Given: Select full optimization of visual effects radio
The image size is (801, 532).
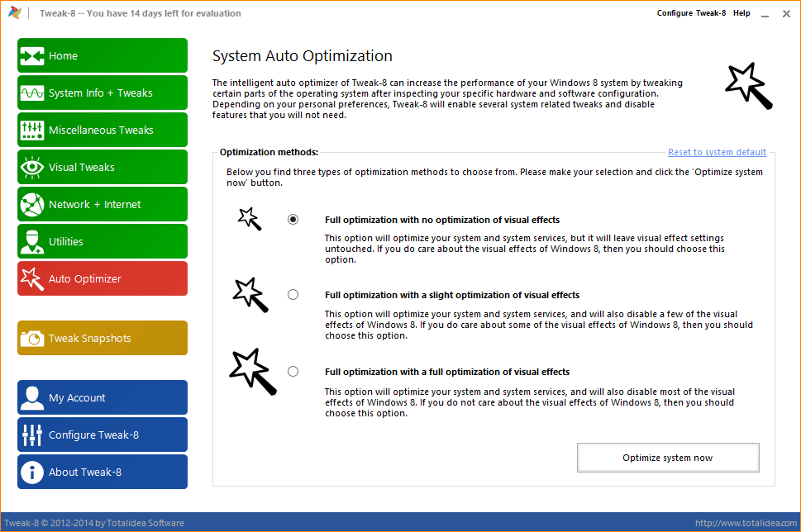Looking at the screenshot, I should [293, 371].
